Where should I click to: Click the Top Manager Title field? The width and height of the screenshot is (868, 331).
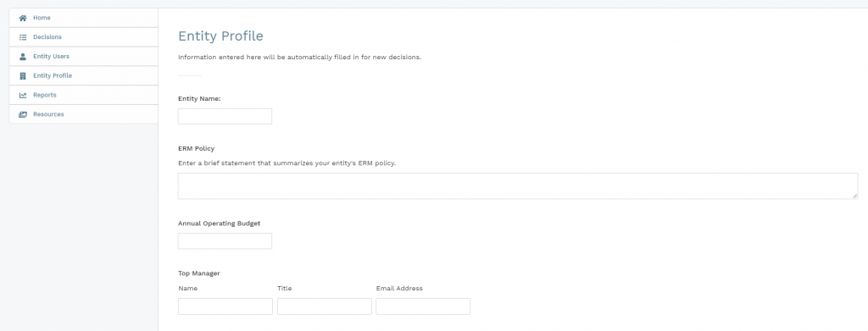coord(325,306)
